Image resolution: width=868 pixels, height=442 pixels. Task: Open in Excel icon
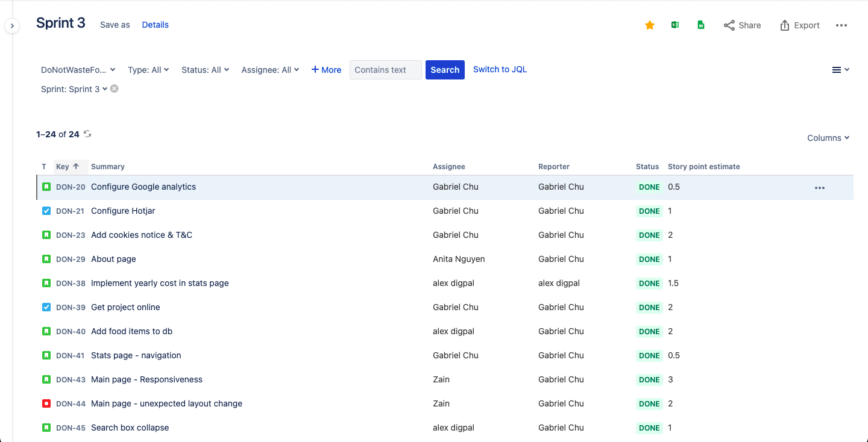click(675, 25)
